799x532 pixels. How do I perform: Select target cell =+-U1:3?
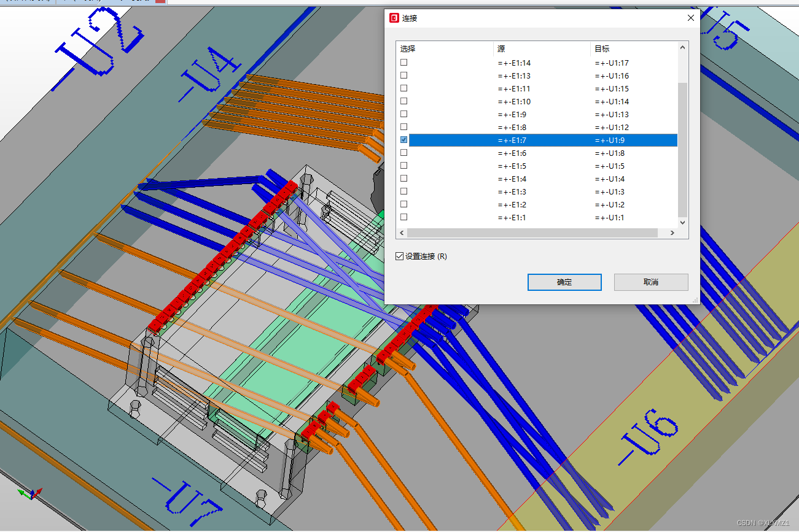coord(610,192)
